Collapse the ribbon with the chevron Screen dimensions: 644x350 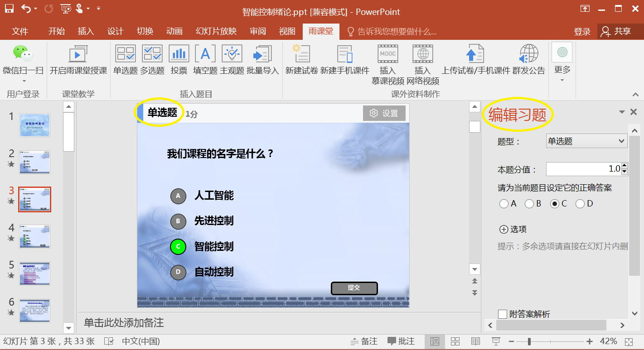(636, 94)
